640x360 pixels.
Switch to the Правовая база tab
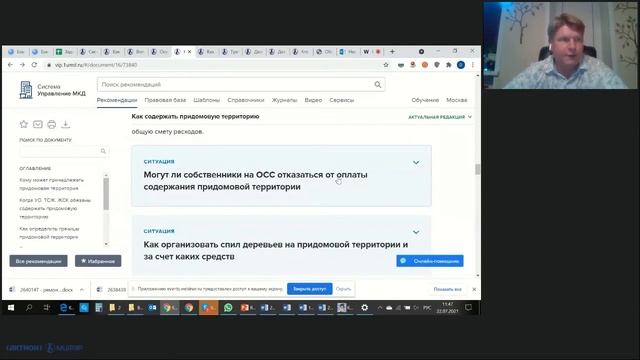pyautogui.click(x=165, y=100)
